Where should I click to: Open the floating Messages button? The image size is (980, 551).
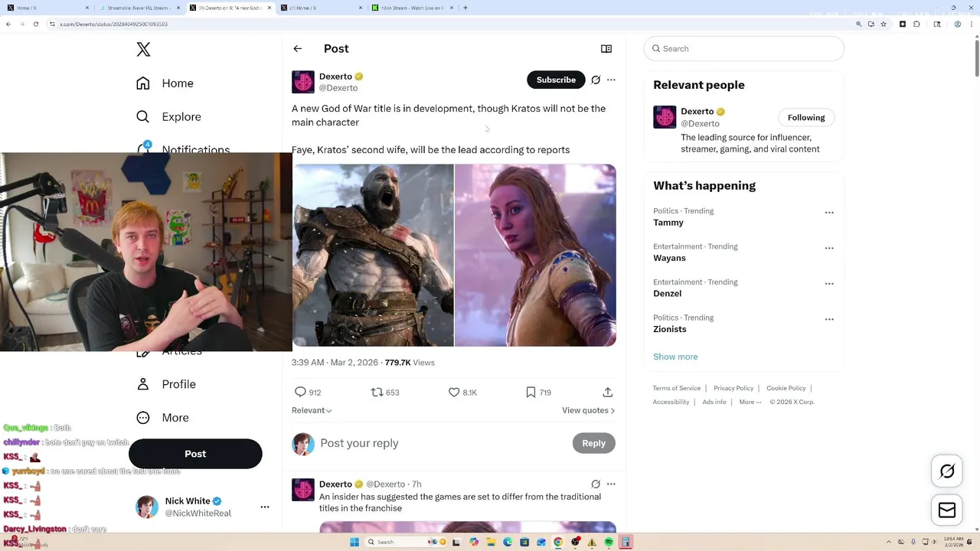click(x=947, y=510)
